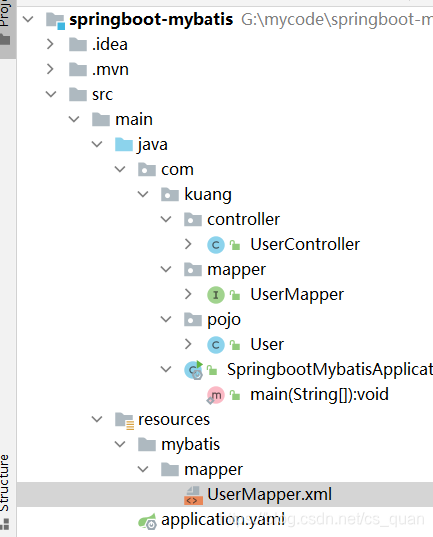Click the UserController class icon
This screenshot has height=537, width=433.
click(x=216, y=245)
